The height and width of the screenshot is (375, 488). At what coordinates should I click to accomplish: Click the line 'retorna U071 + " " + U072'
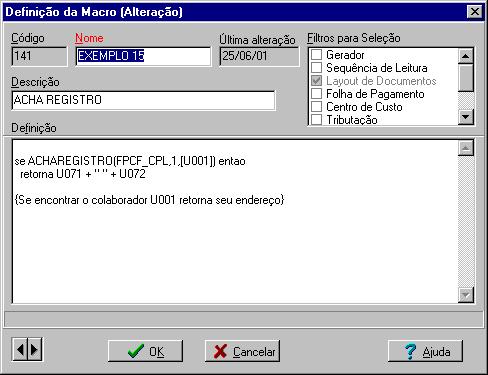83,174
